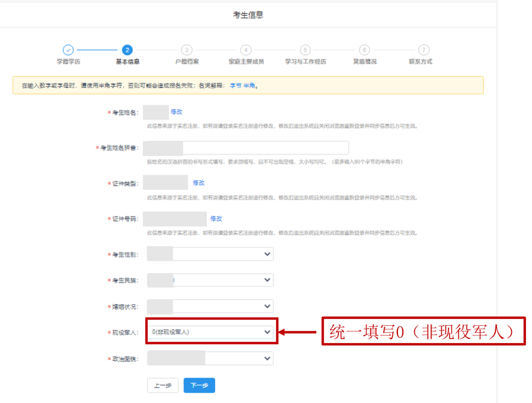The image size is (532, 403).
Task: Open the 考生性别 dropdown
Action: (210, 254)
